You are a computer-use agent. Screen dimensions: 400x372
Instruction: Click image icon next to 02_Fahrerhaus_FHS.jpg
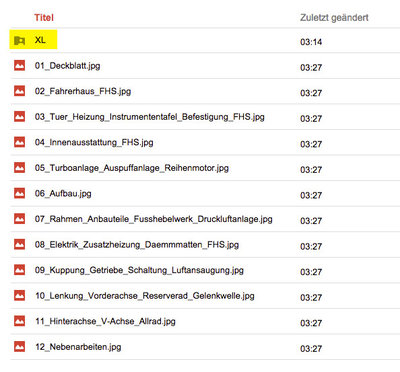pyautogui.click(x=20, y=91)
